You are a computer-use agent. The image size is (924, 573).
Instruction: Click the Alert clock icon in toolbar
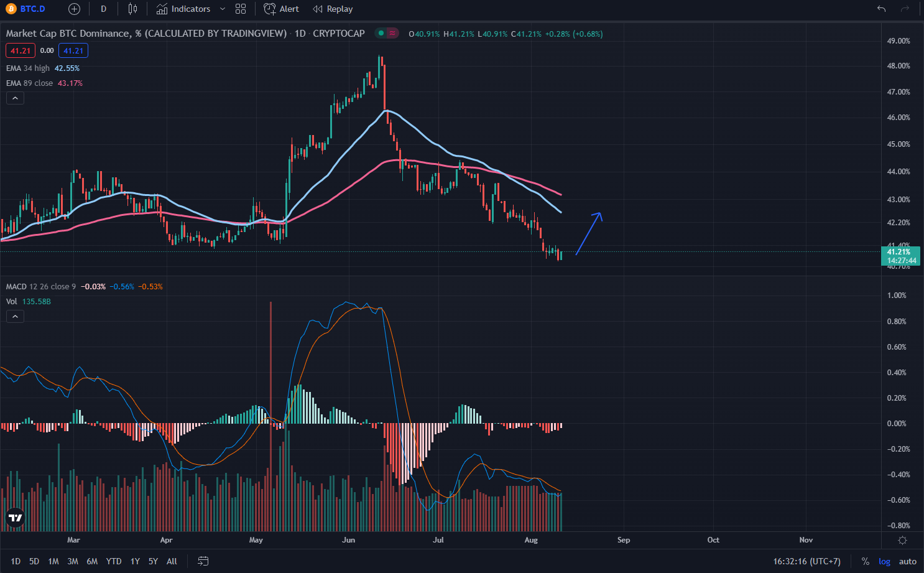point(270,9)
